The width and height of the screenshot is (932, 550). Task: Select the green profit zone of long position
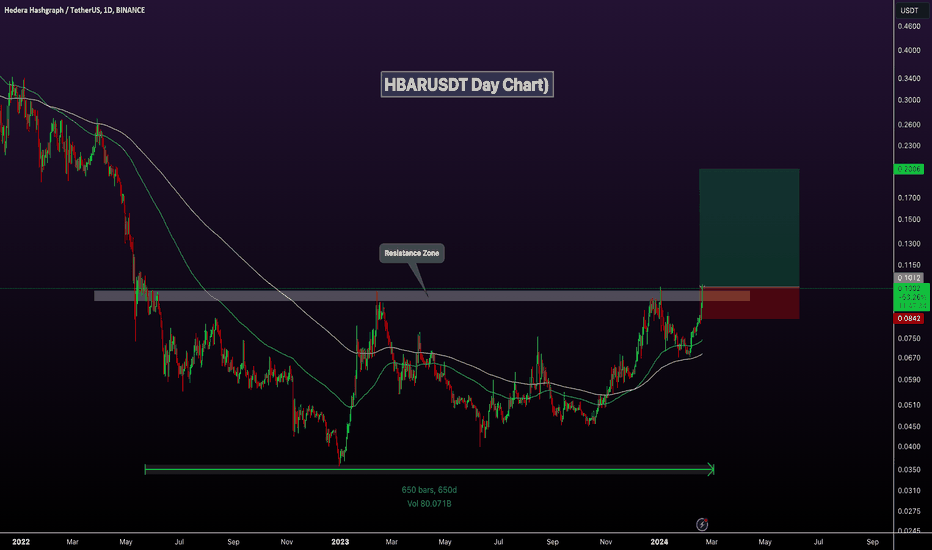pos(749,228)
